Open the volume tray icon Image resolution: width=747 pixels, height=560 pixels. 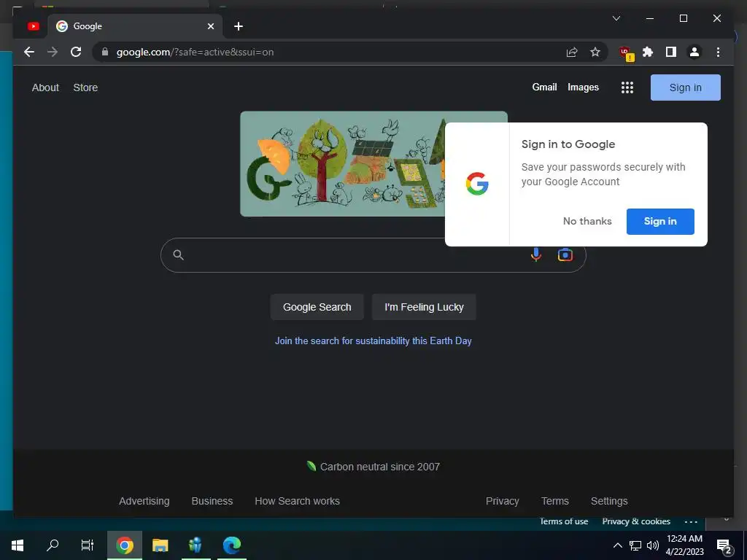tap(653, 545)
